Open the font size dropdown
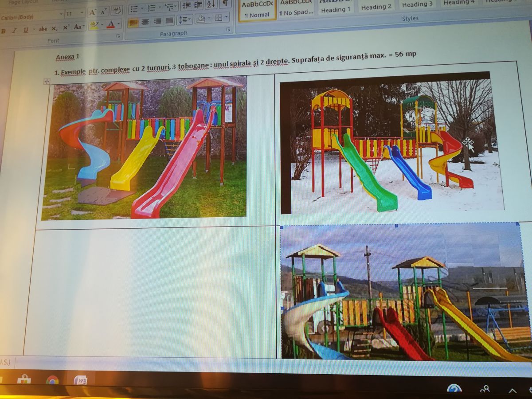Viewport: 532px width, 399px height. [82, 14]
